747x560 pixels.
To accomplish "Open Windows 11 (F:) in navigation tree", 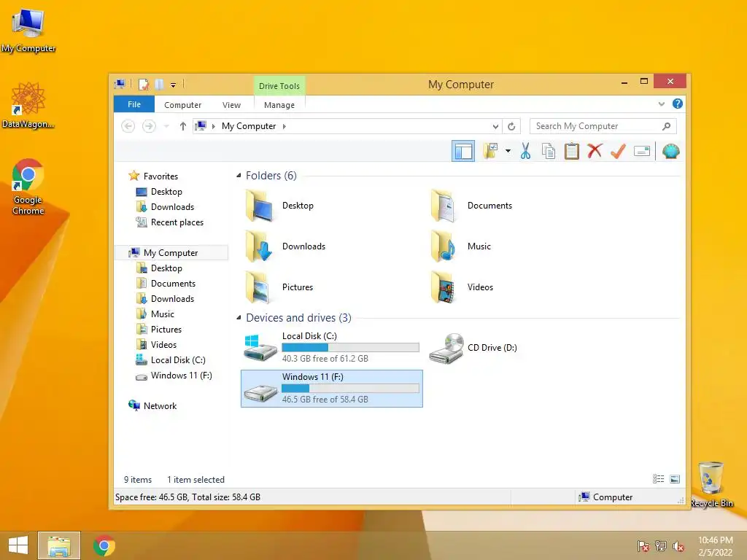I will point(181,376).
